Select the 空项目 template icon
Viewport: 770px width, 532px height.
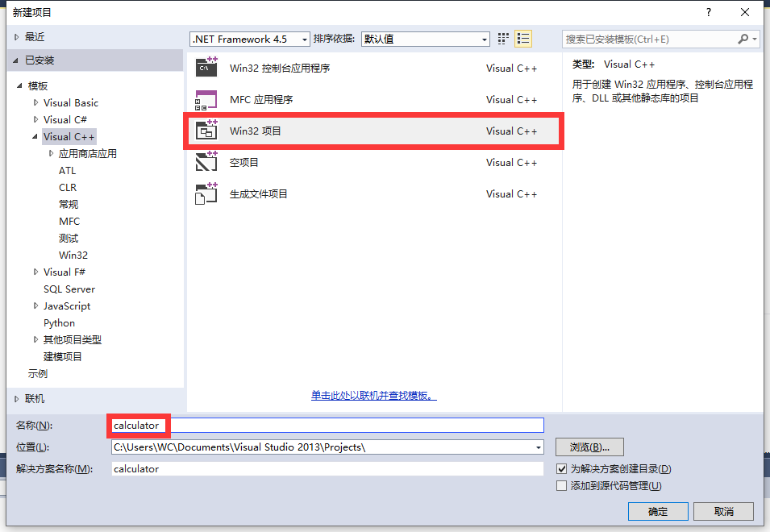[x=207, y=162]
